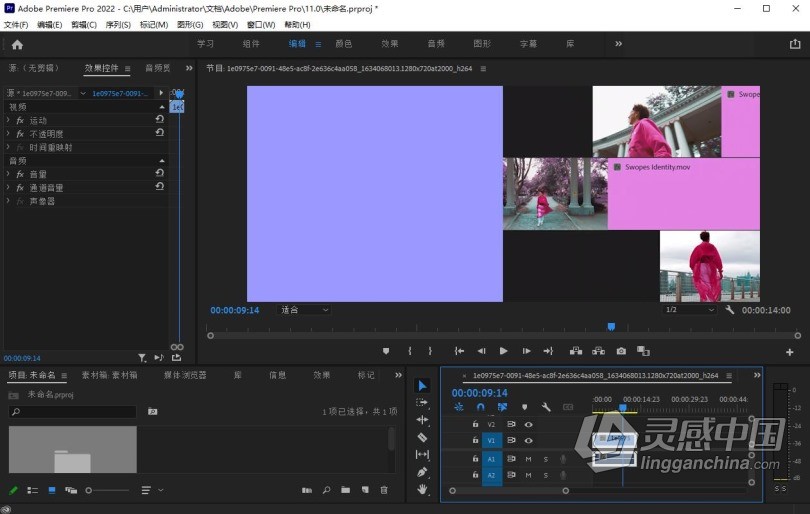
Task: Open the 文件(F) menu
Action: click(15, 25)
